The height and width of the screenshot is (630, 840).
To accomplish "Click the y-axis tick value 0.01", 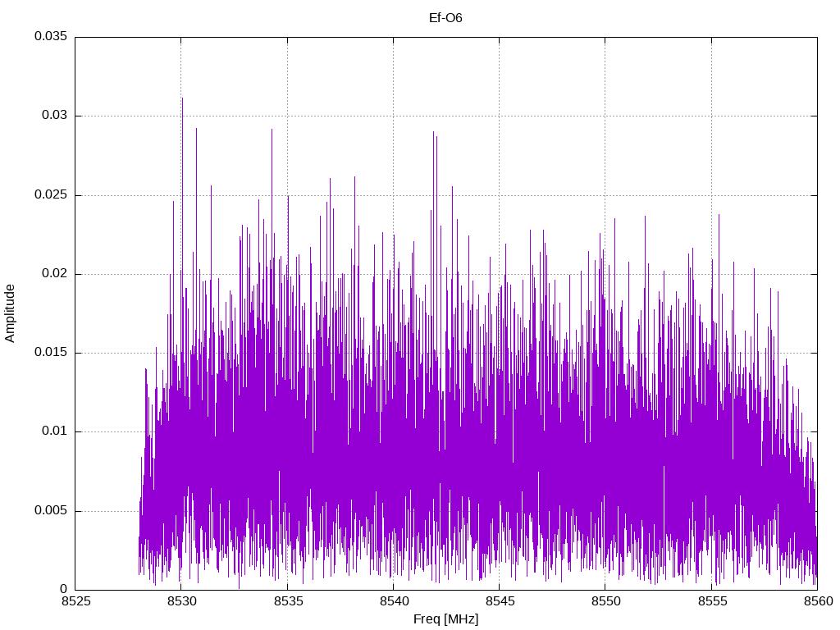I will (x=55, y=431).
